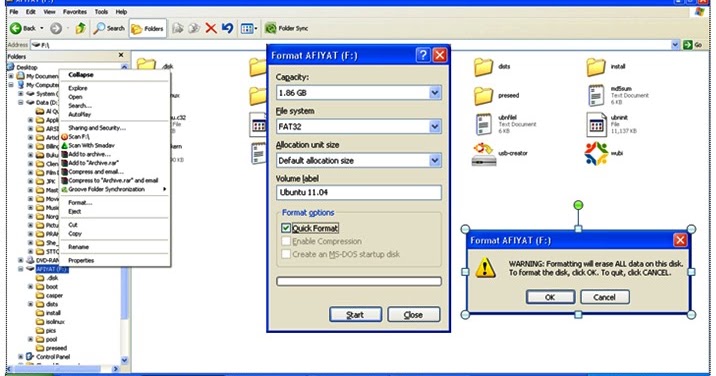
Task: Open the Allocation unit size dropdown
Action: (x=435, y=160)
